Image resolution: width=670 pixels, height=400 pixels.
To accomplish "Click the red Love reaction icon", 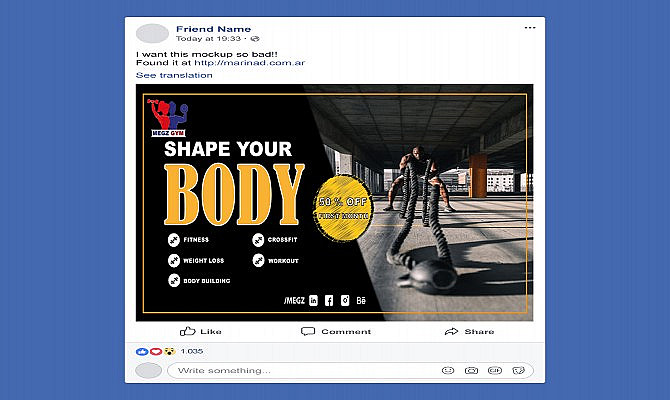I will pyautogui.click(x=156, y=351).
